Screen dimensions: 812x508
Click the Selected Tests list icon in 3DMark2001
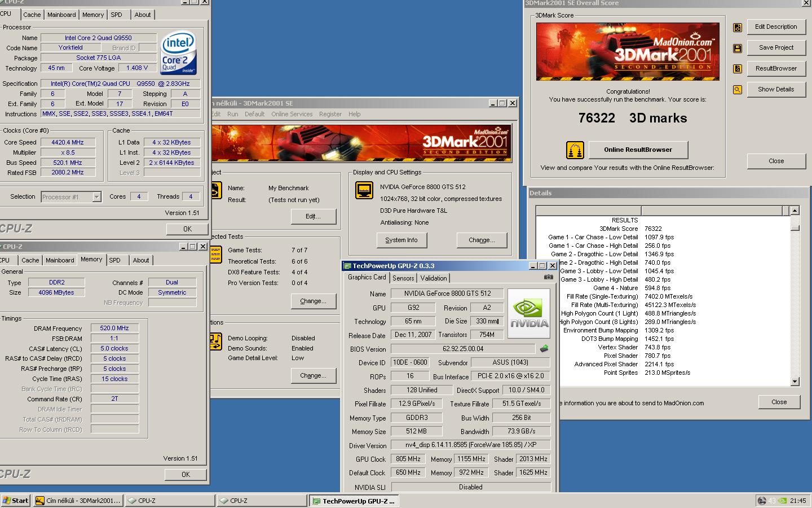(x=216, y=255)
